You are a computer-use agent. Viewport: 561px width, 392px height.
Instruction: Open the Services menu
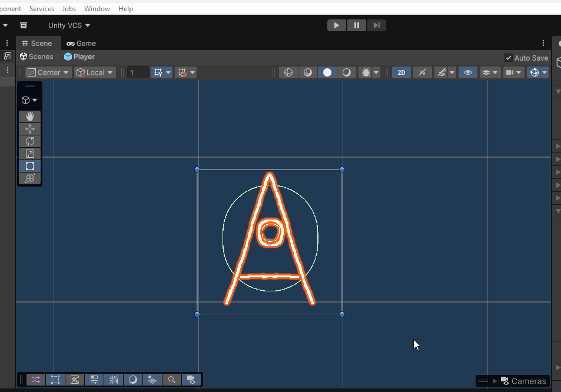tap(42, 9)
